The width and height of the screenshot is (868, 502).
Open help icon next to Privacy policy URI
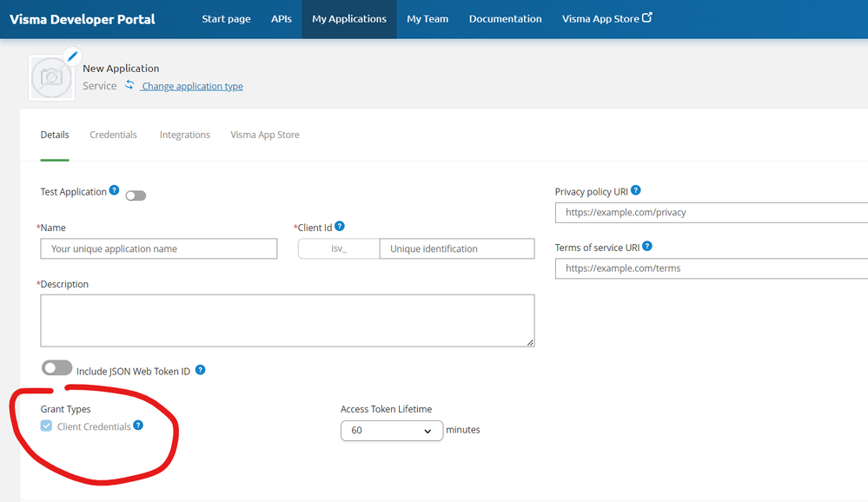pyautogui.click(x=636, y=190)
